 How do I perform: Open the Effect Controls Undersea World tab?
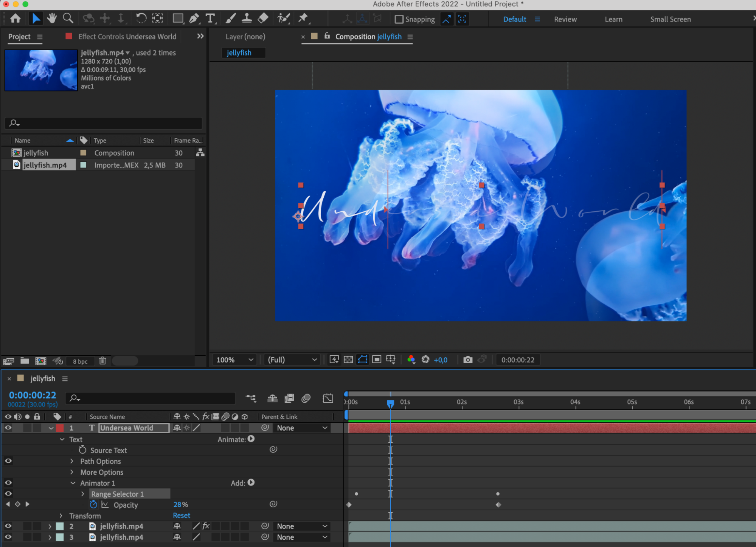127,37
